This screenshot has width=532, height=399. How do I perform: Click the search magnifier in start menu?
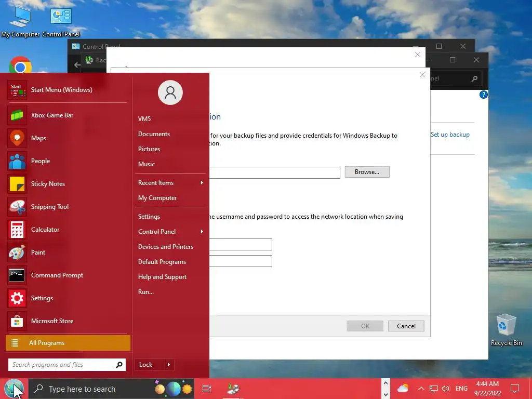[x=119, y=365]
